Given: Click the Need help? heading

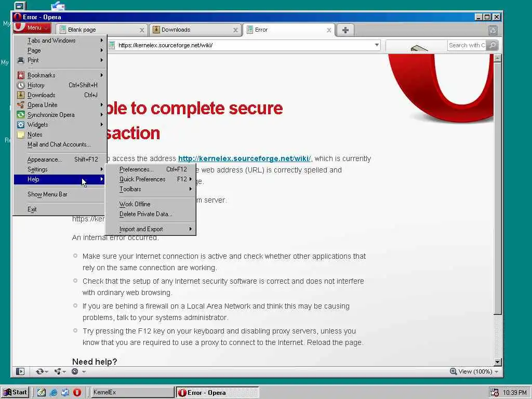Looking at the screenshot, I should (x=95, y=362).
